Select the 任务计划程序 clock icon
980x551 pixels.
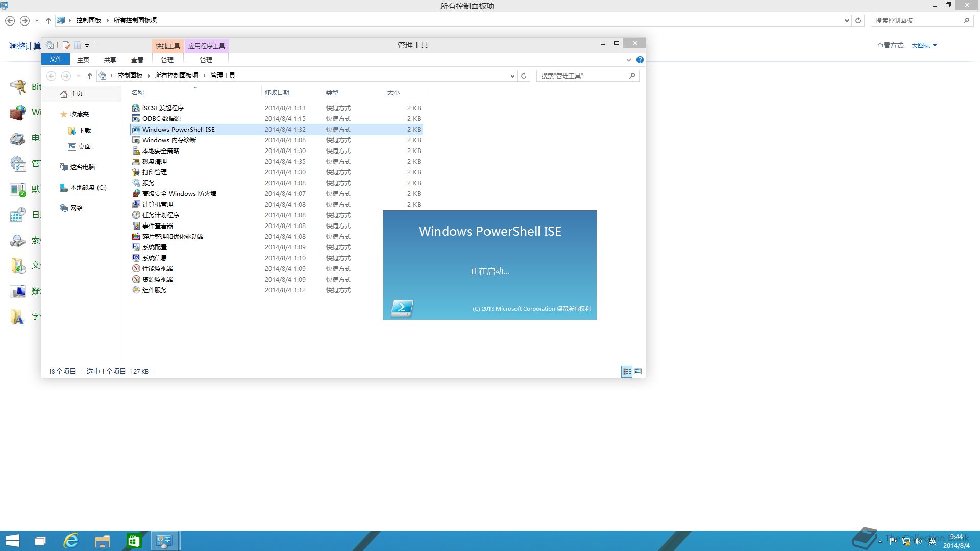point(136,215)
